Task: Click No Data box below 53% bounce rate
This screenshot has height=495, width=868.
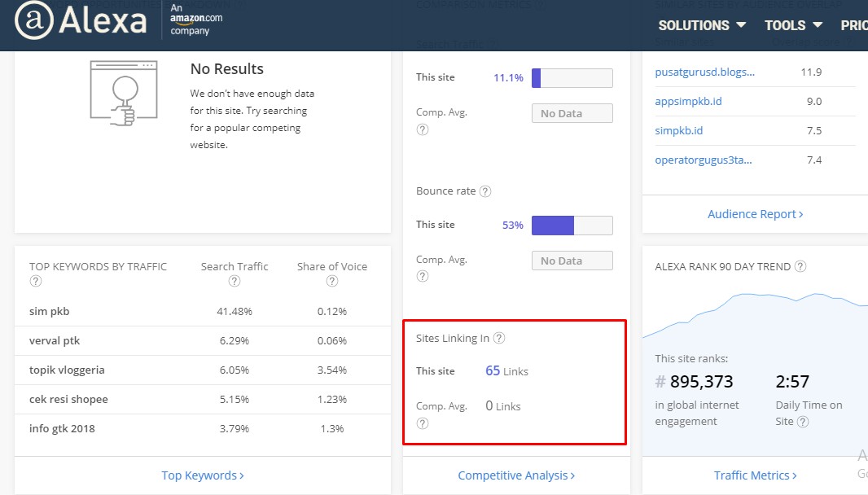Action: pos(572,261)
